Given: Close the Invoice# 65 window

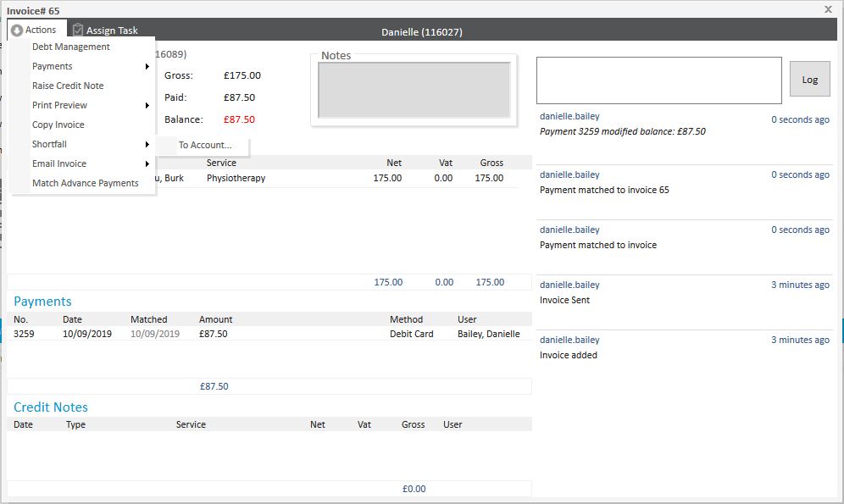Looking at the screenshot, I should coord(828,8).
